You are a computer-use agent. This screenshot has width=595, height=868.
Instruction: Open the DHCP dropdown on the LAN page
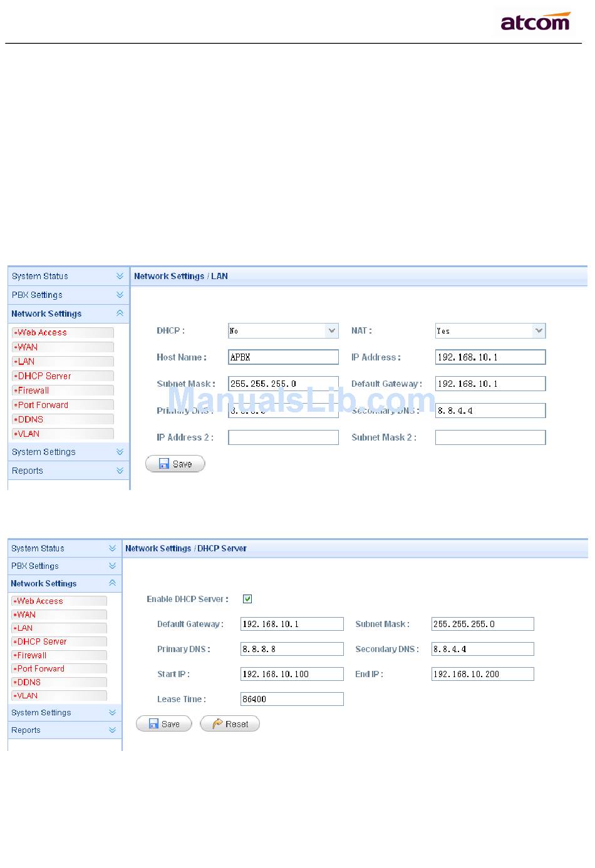pyautogui.click(x=283, y=330)
